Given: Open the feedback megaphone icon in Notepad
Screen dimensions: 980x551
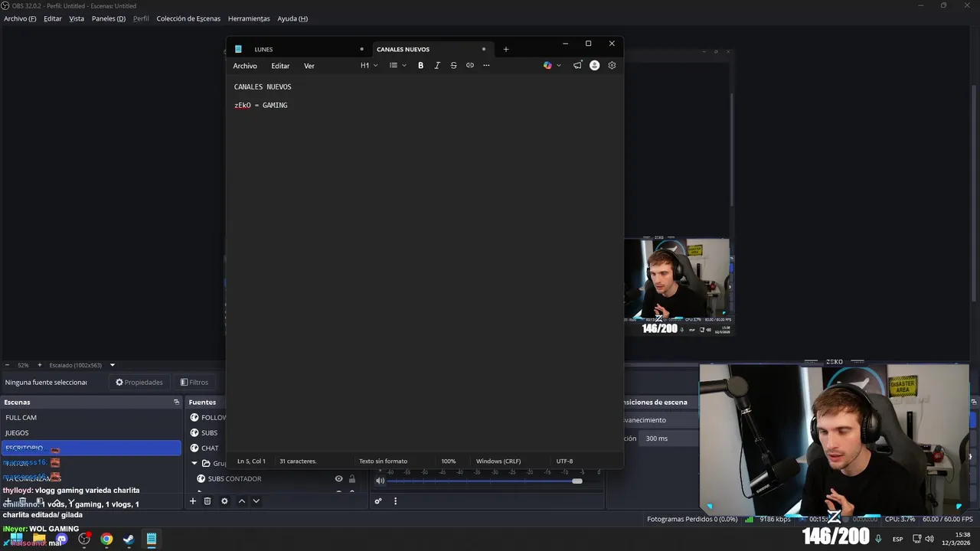Looking at the screenshot, I should pos(577,66).
